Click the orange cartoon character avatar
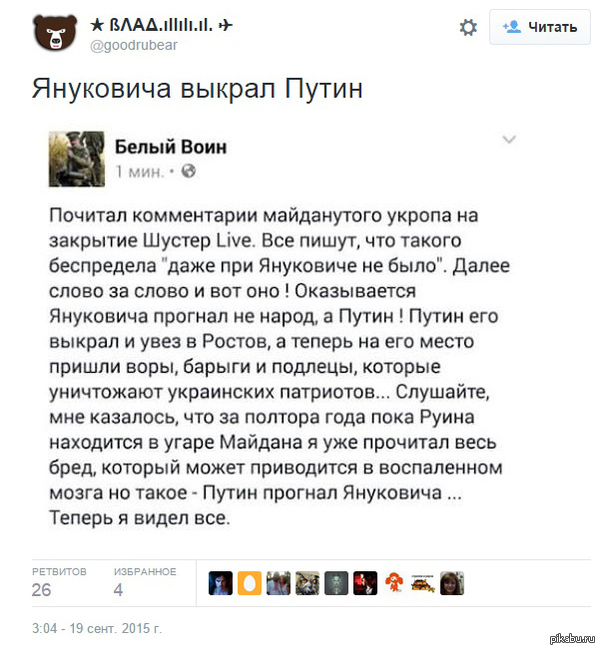Viewport: 600px width, 650px height. (394, 583)
